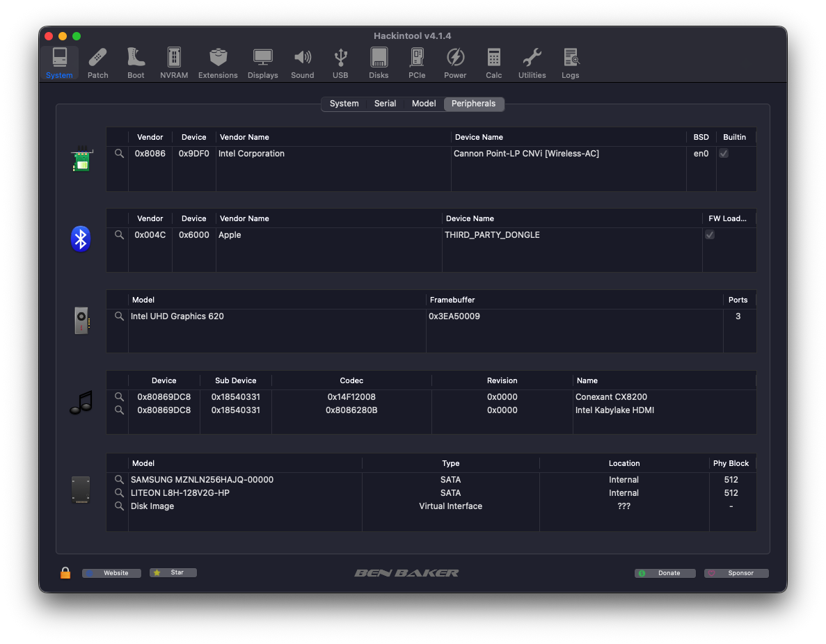The height and width of the screenshot is (644, 826).
Task: Toggle FW Loaded checkbox for THIRD_PARTY_DONGLE
Action: 710,235
